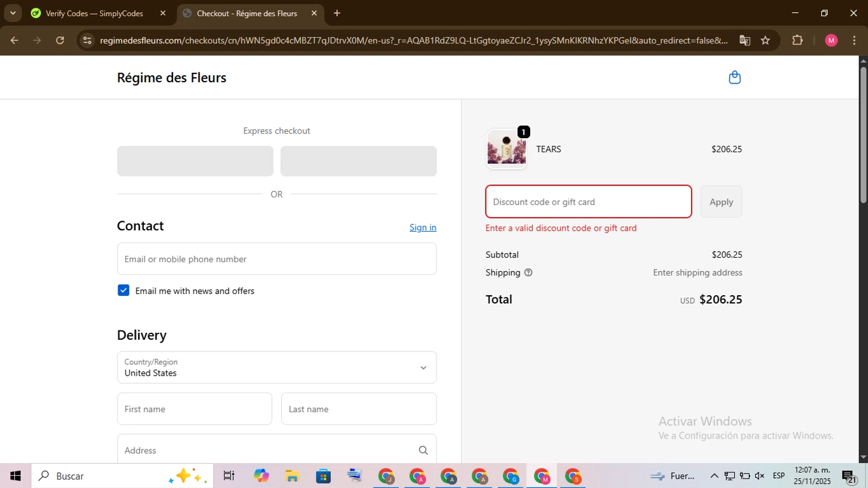Viewport: 868px width, 488px height.
Task: Click the address search magnifier icon
Action: tap(423, 450)
